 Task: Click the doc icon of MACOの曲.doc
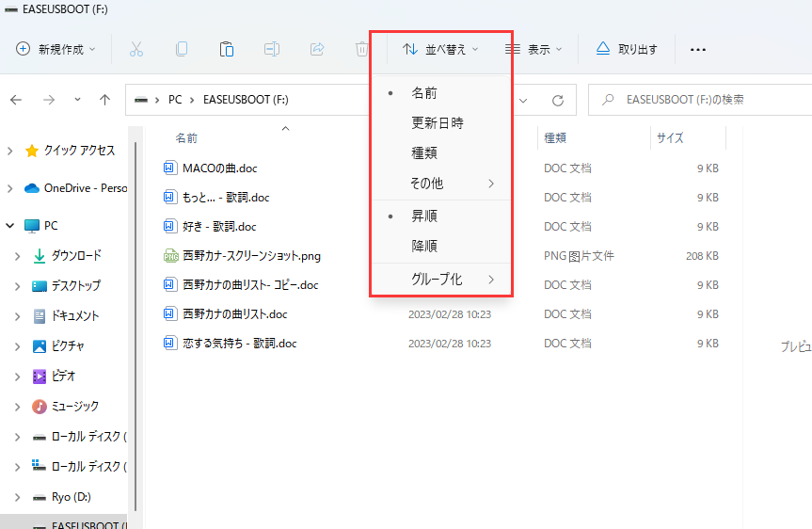[x=168, y=168]
